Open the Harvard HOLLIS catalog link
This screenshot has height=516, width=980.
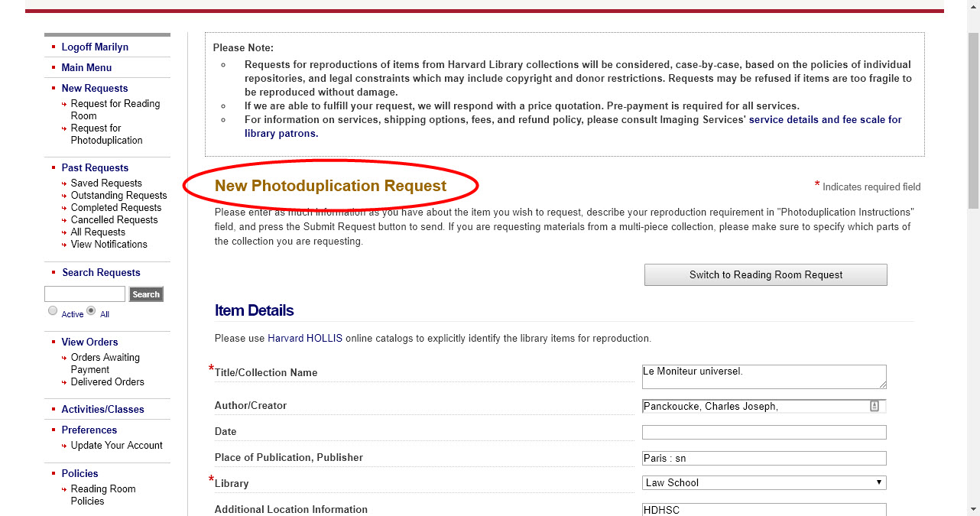[305, 338]
